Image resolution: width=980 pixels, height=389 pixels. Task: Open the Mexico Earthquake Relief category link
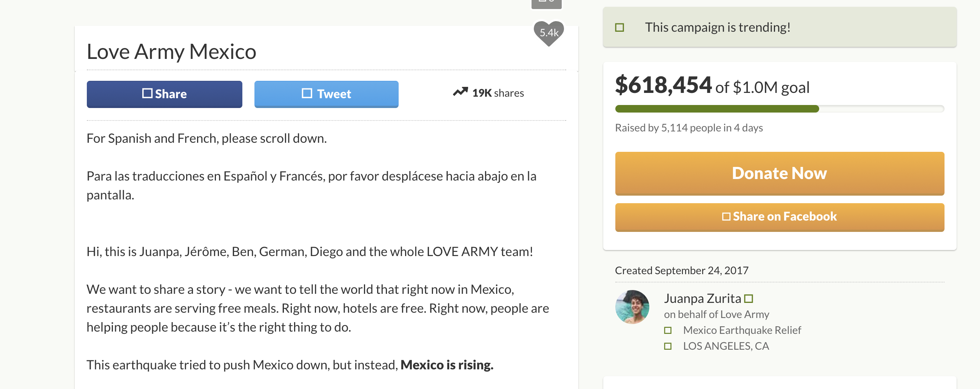coord(742,330)
